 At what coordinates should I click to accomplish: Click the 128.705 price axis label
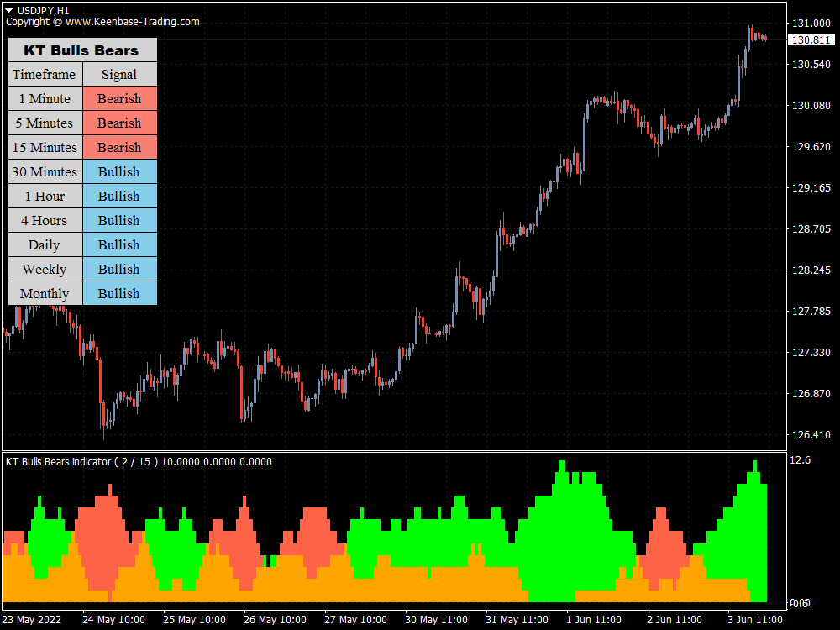811,229
